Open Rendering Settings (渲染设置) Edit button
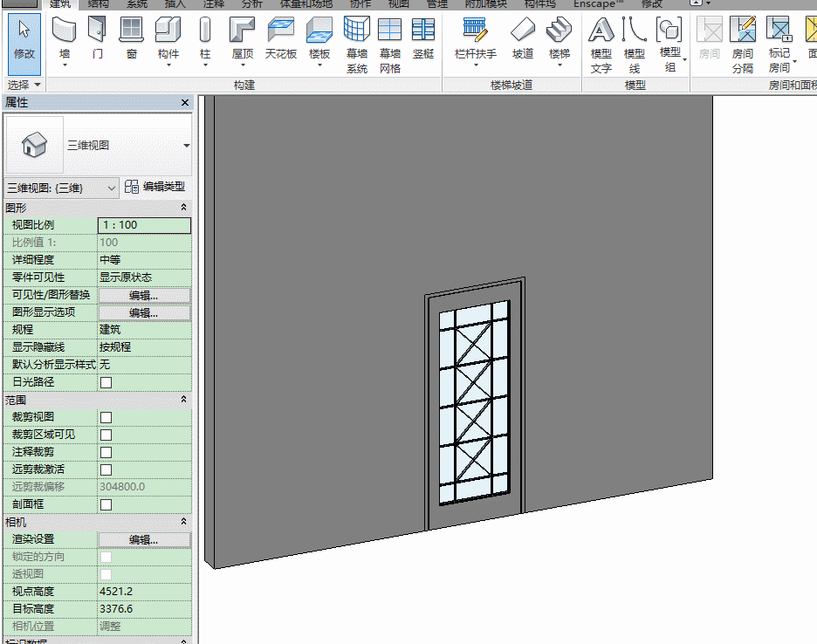 (144, 540)
